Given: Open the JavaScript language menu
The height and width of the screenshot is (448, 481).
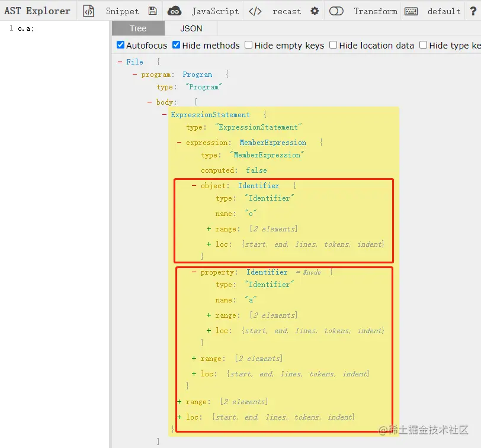Looking at the screenshot, I should point(216,11).
